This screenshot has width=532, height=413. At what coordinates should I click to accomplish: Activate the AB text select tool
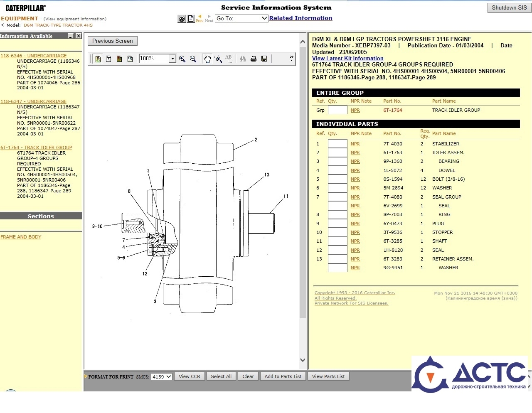(229, 59)
